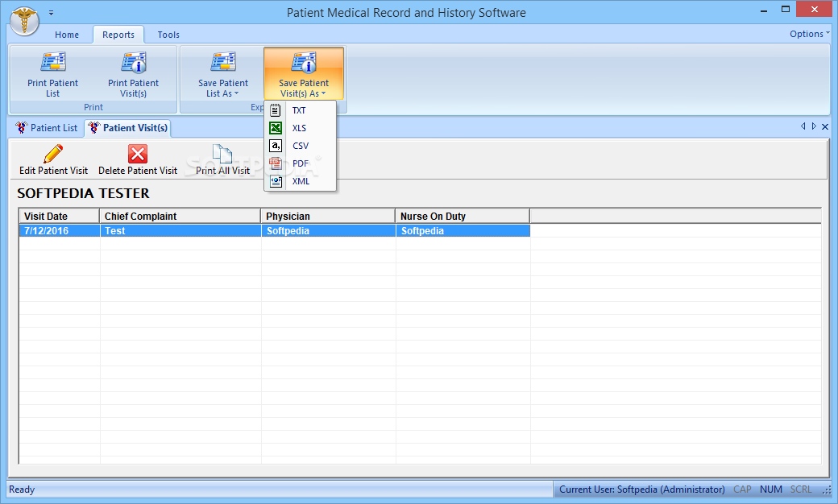Screen dimensions: 838x504
Task: Choose XML export format
Action: coord(301,181)
